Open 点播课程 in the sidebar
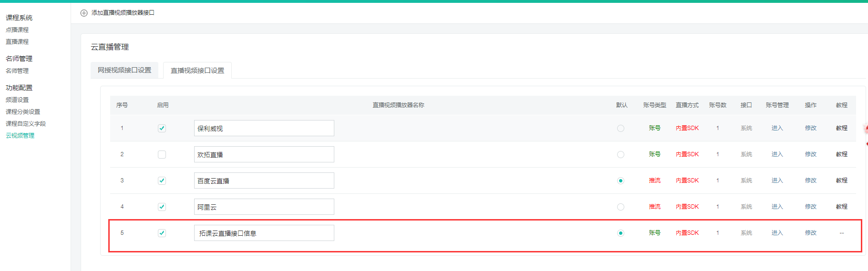This screenshot has height=271, width=868. coord(17,30)
